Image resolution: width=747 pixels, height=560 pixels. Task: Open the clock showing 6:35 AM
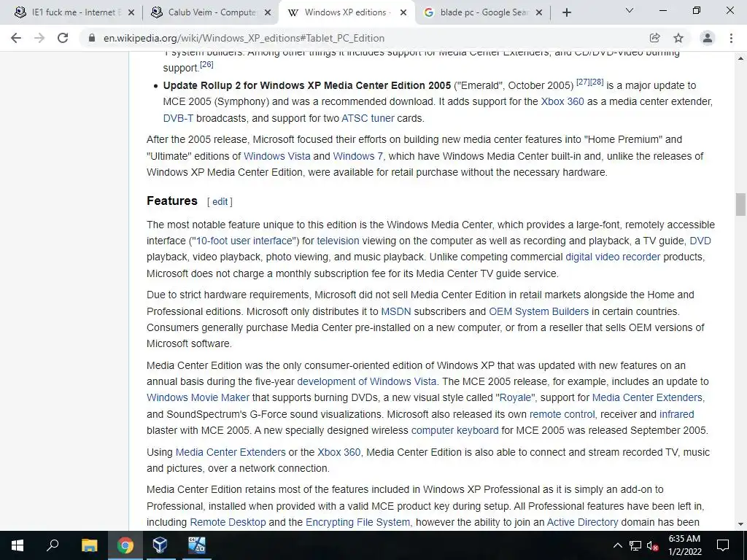[x=684, y=545]
